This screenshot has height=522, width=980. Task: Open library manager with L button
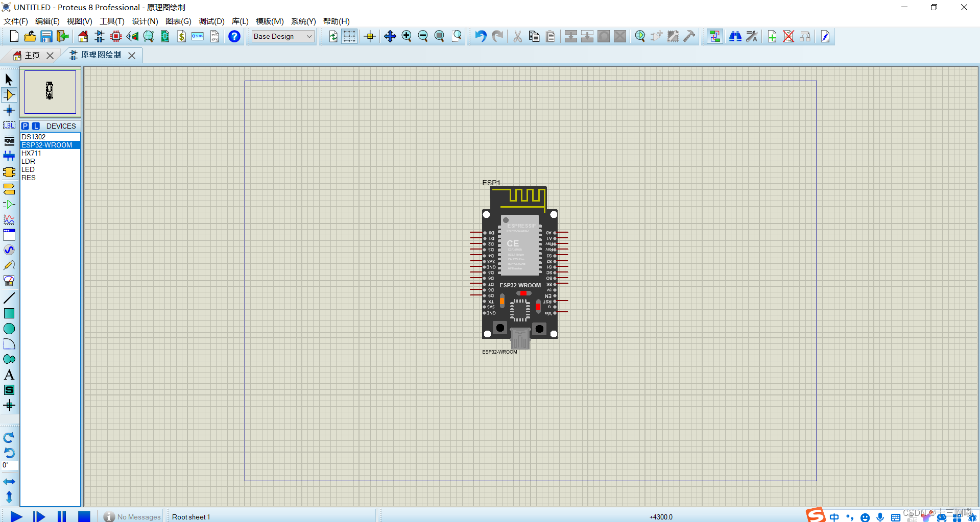(36, 126)
